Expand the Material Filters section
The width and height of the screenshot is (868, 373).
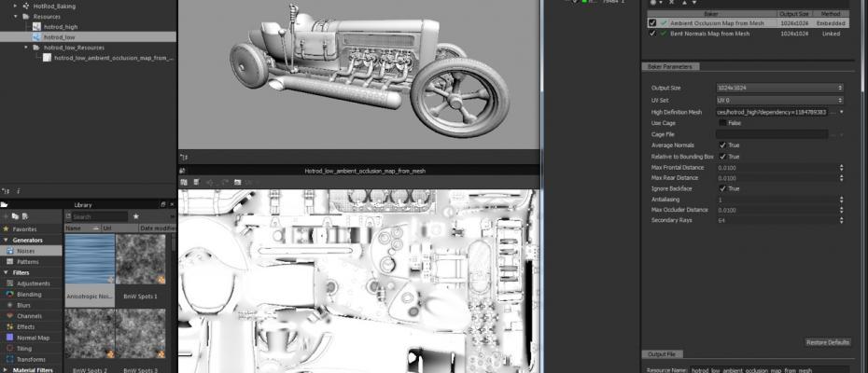point(7,369)
